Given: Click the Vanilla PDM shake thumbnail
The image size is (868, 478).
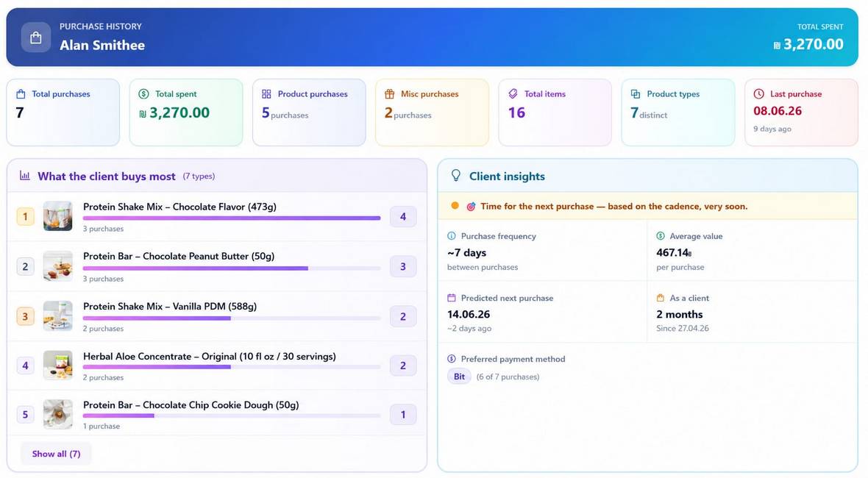Looking at the screenshot, I should (x=57, y=316).
